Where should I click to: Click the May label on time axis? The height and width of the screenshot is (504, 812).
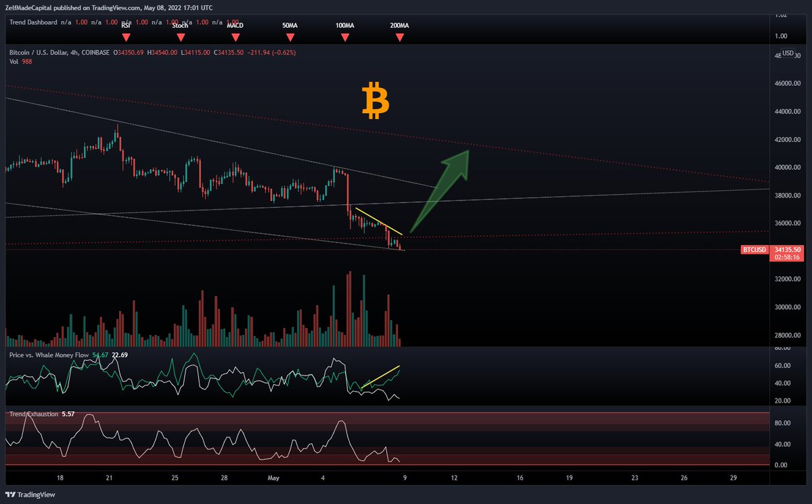coord(274,478)
